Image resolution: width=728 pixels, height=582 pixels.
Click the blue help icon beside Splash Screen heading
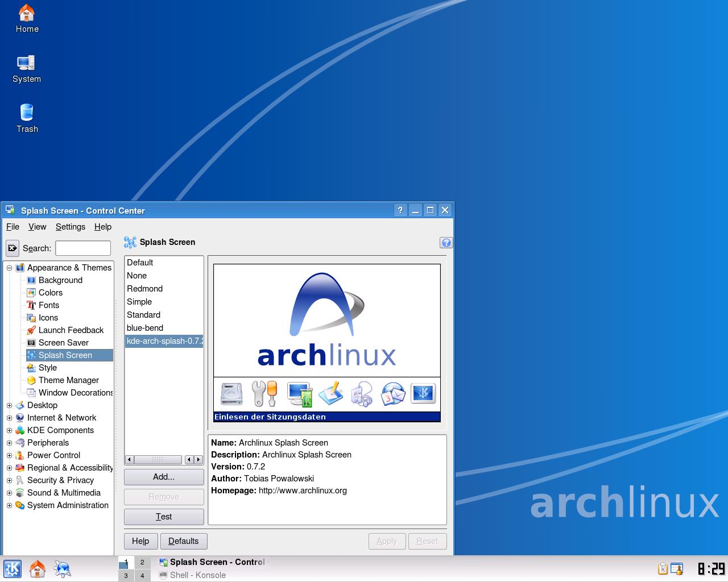(x=446, y=243)
